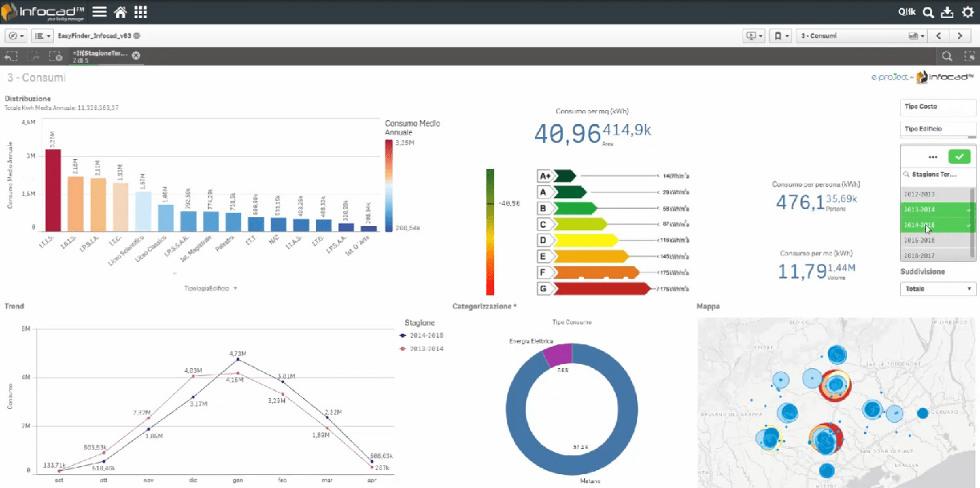Go to the next sheet arrow
Image resolution: width=980 pixels, height=488 pixels.
[x=960, y=36]
